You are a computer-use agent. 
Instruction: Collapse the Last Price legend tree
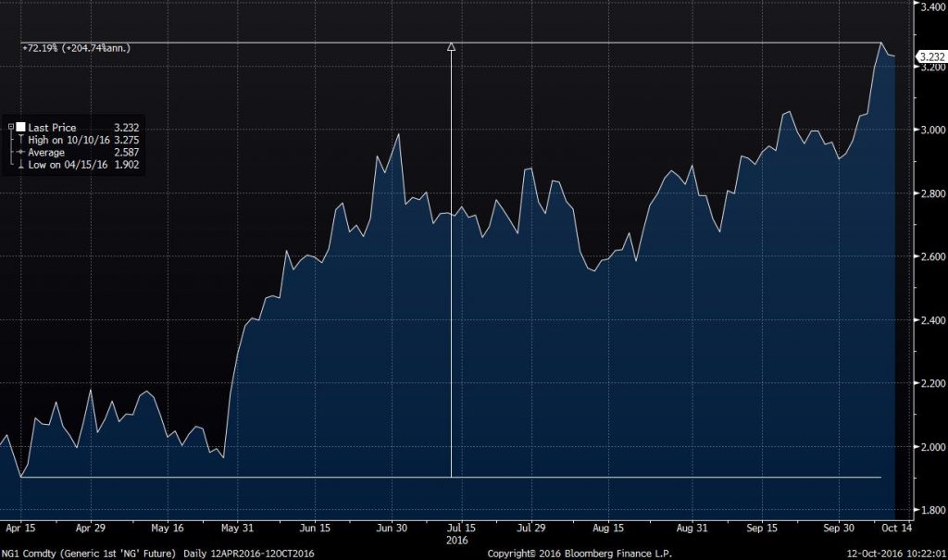pos(10,128)
